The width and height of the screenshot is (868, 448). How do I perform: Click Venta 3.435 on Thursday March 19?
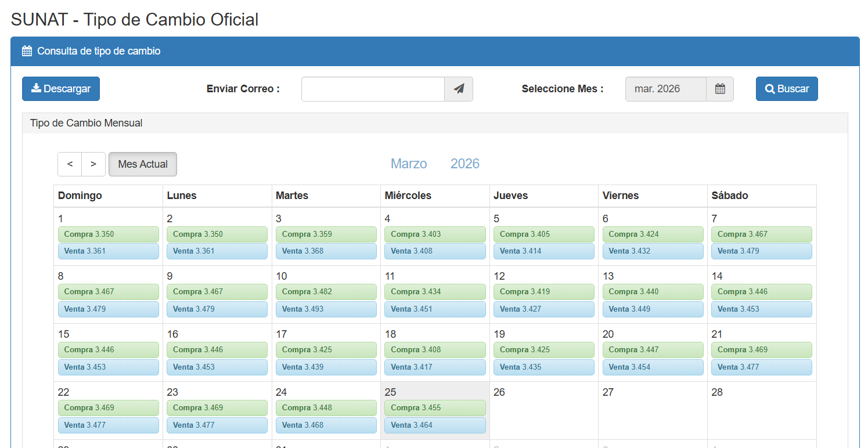[x=543, y=367]
